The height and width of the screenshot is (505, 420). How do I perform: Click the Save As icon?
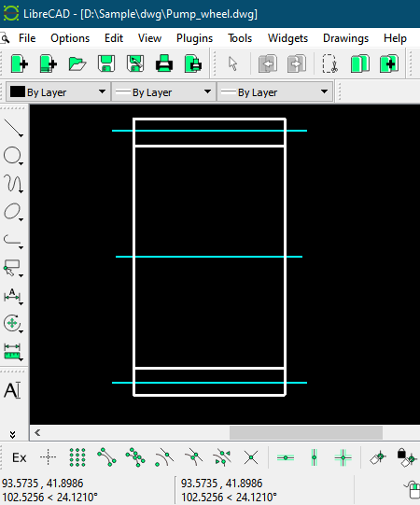[135, 63]
